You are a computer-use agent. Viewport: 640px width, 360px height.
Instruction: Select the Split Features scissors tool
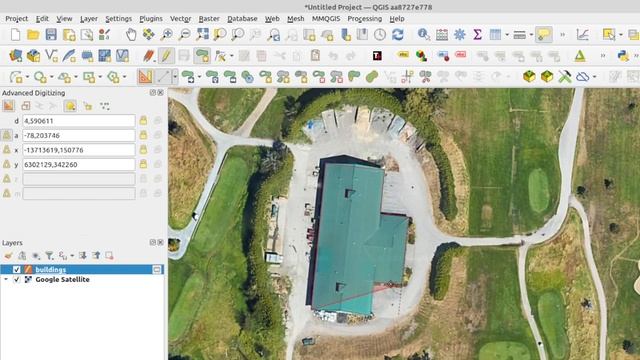(x=425, y=76)
